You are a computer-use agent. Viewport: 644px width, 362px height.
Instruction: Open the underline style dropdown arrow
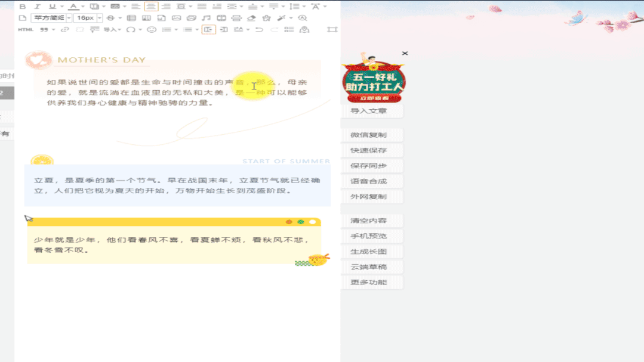62,7
